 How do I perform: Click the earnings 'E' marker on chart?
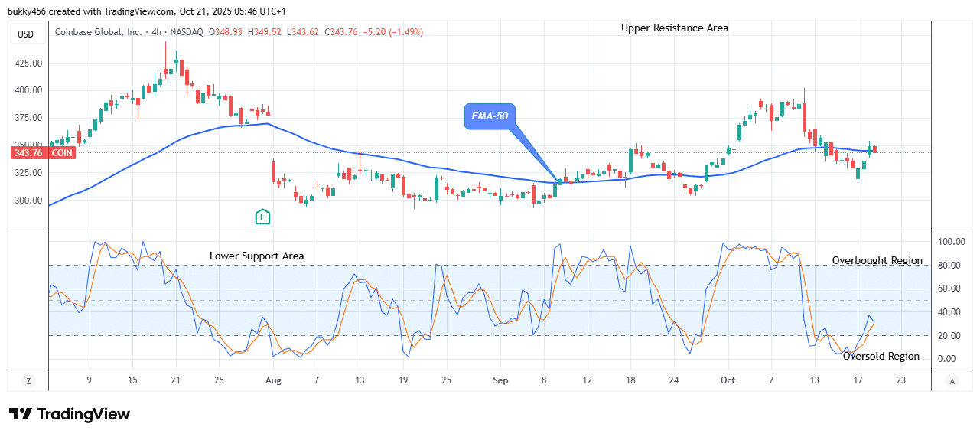pyautogui.click(x=263, y=217)
